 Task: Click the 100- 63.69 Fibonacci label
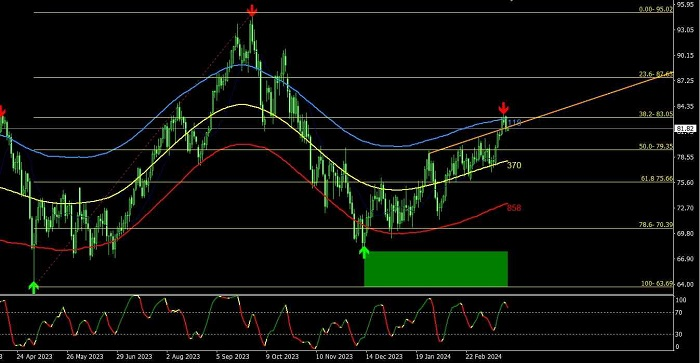(657, 284)
